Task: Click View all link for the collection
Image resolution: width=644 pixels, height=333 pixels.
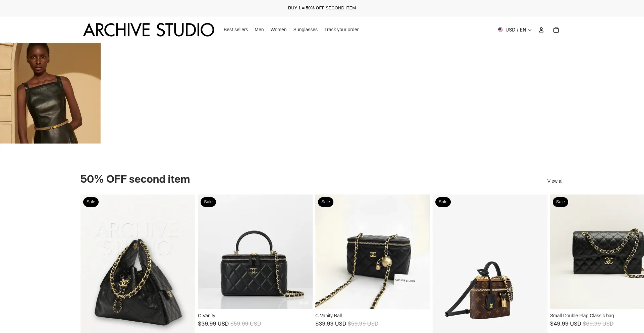Action: coord(555,181)
